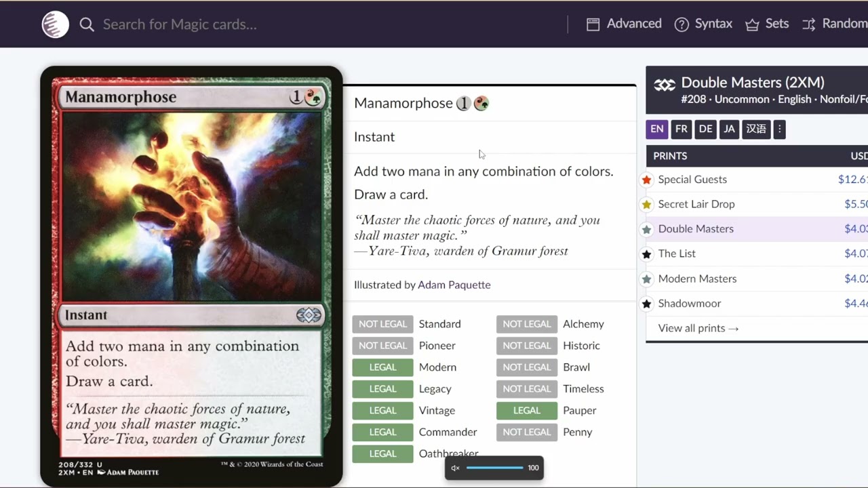The height and width of the screenshot is (488, 868).
Task: Open the Special Guests print
Action: (692, 180)
